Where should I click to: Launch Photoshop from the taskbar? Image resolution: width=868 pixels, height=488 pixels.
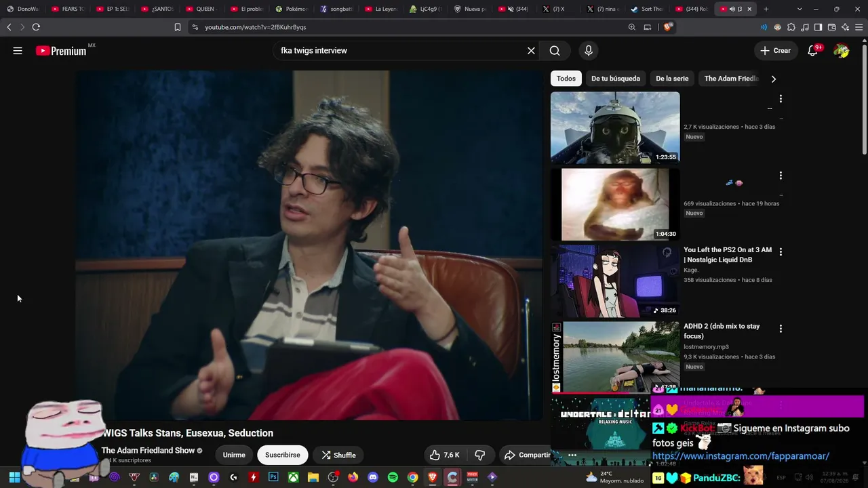273,477
